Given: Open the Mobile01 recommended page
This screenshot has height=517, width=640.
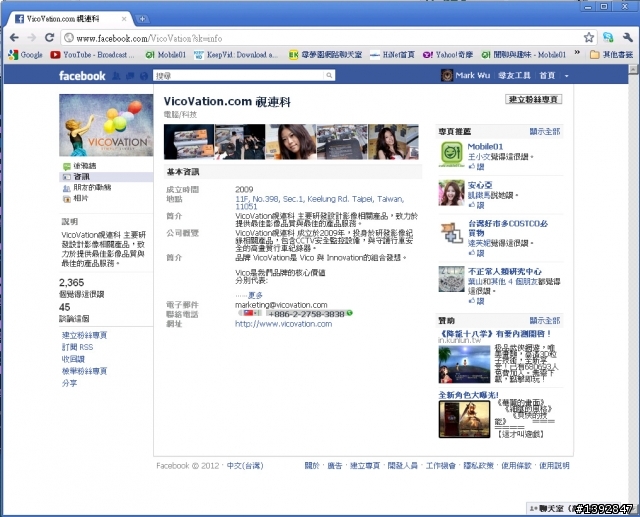Looking at the screenshot, I should coord(485,146).
